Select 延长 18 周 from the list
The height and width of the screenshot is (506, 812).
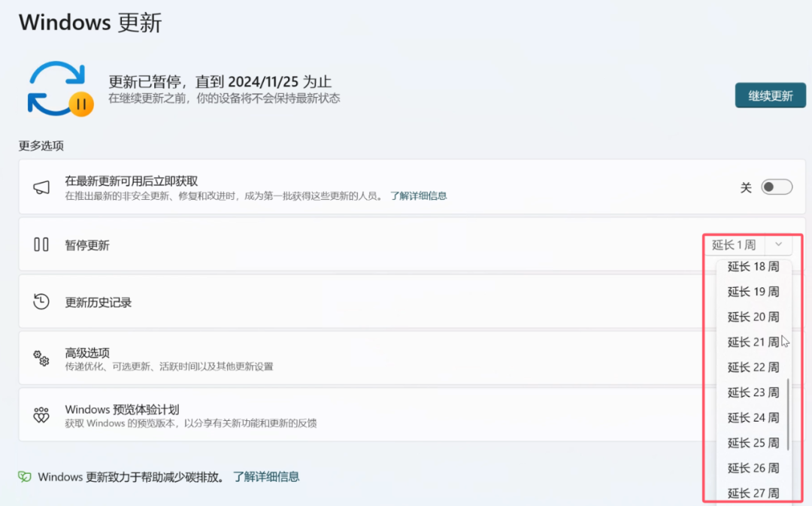coord(753,267)
